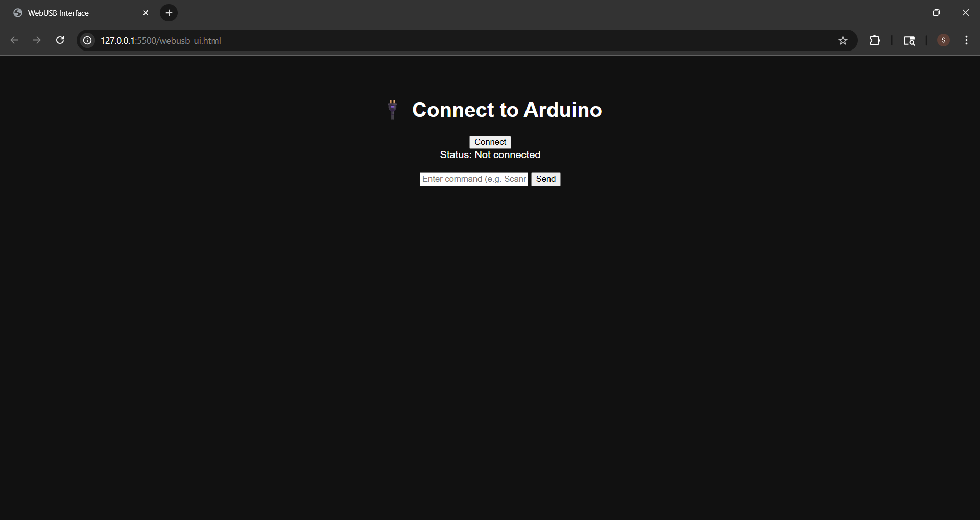
Task: Click the Send button
Action: [x=546, y=179]
